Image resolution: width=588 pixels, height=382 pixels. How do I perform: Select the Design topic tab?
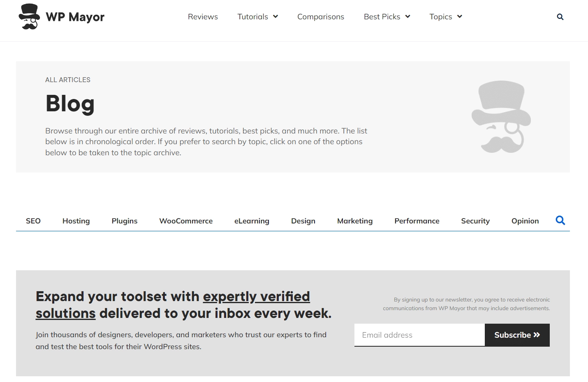click(303, 221)
